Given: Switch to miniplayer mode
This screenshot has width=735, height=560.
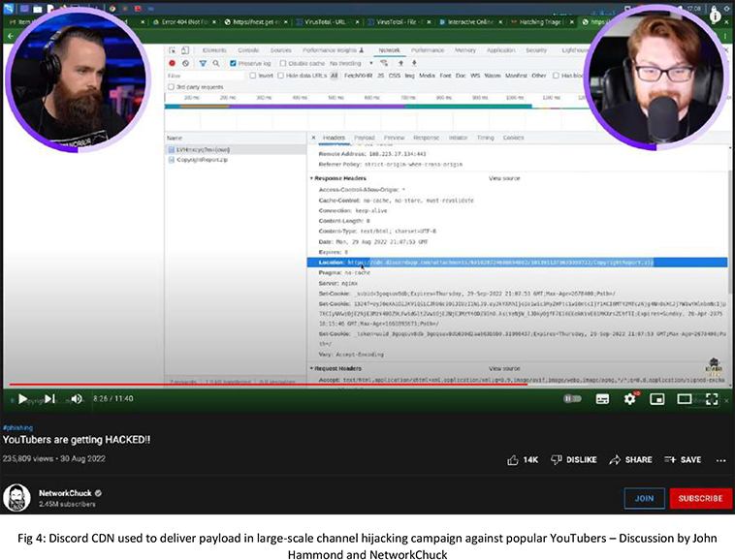Looking at the screenshot, I should (657, 399).
